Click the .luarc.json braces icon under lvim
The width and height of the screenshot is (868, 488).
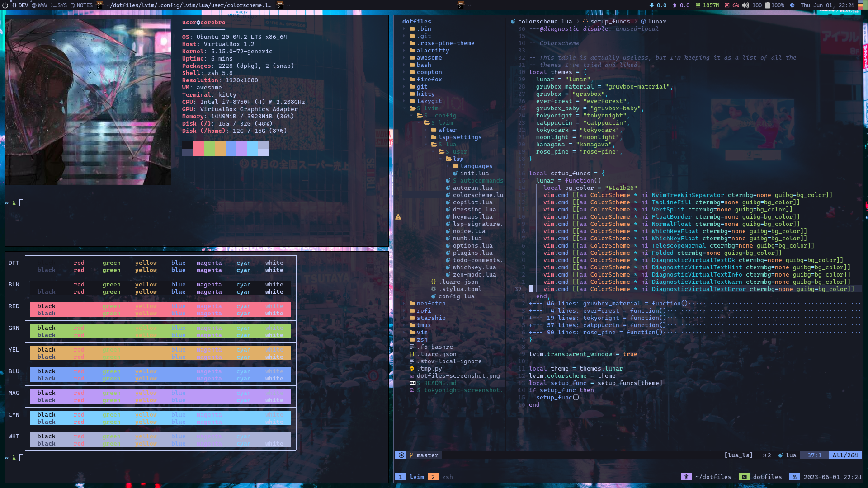(434, 282)
